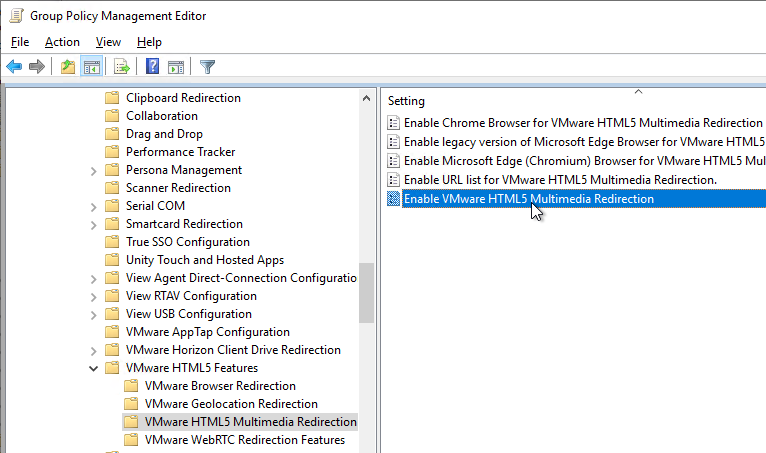
Task: Collapse the VMware HTML5 Features node
Action: (93, 368)
